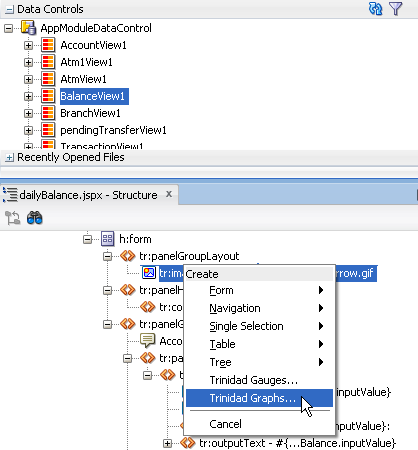The height and width of the screenshot is (450, 418).
Task: Open the Tree submenu
Action: click(x=259, y=362)
